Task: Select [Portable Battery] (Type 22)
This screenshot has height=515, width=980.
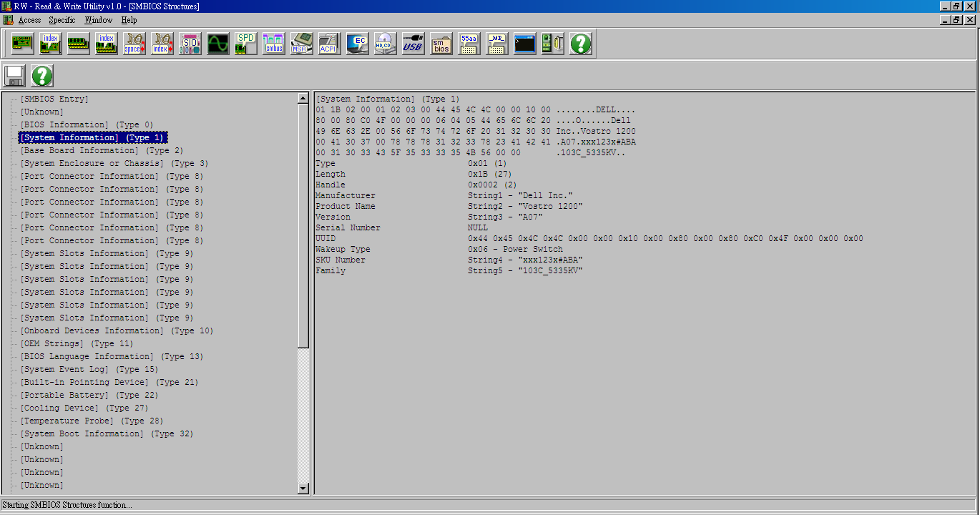Action: point(89,395)
